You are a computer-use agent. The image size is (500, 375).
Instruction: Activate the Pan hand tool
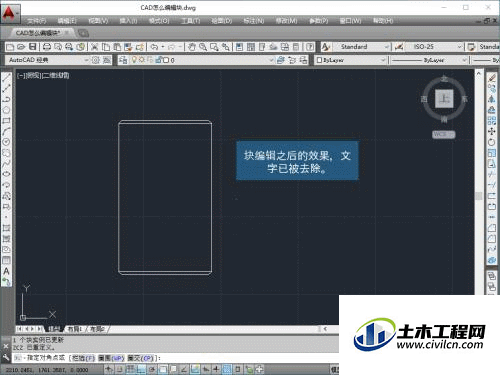click(x=192, y=47)
